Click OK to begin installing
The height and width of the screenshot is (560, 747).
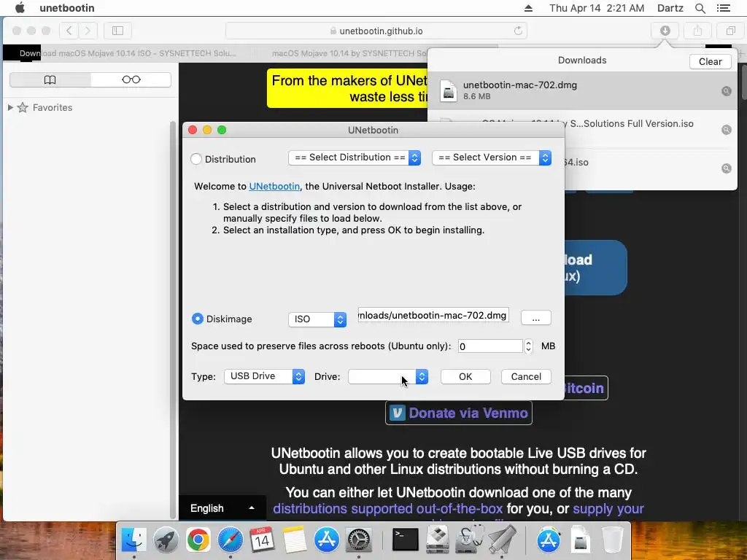point(465,377)
